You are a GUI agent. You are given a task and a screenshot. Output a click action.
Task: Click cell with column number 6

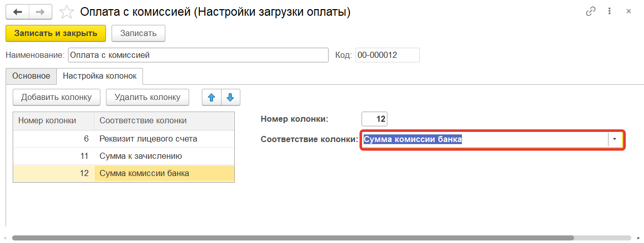pyautogui.click(x=54, y=138)
